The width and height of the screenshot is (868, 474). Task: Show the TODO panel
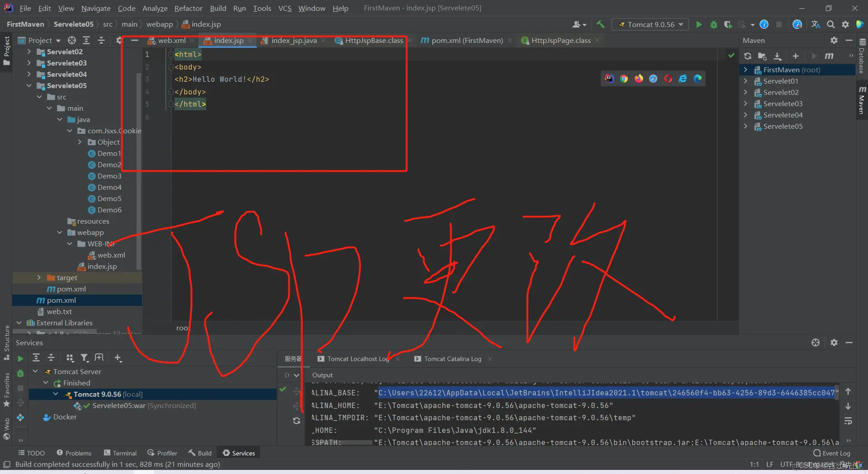pos(31,453)
